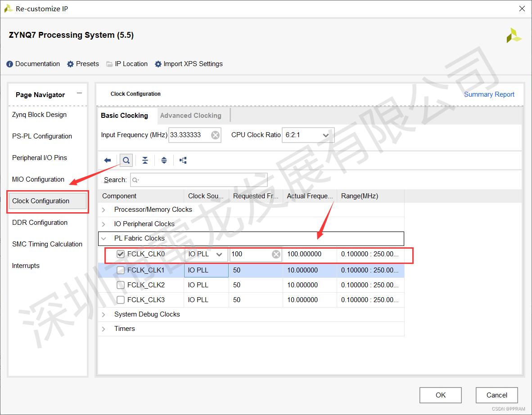Click the Expand All toolbar icon

[164, 161]
